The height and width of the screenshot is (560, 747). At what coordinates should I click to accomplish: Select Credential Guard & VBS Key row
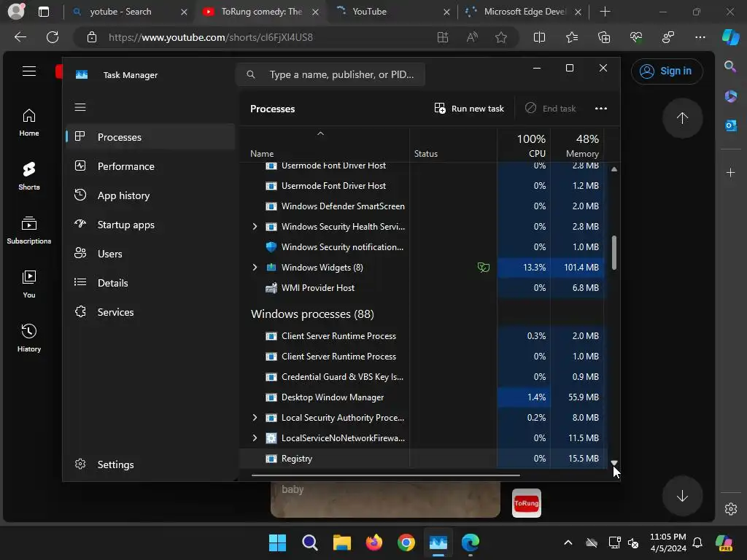pos(422,377)
